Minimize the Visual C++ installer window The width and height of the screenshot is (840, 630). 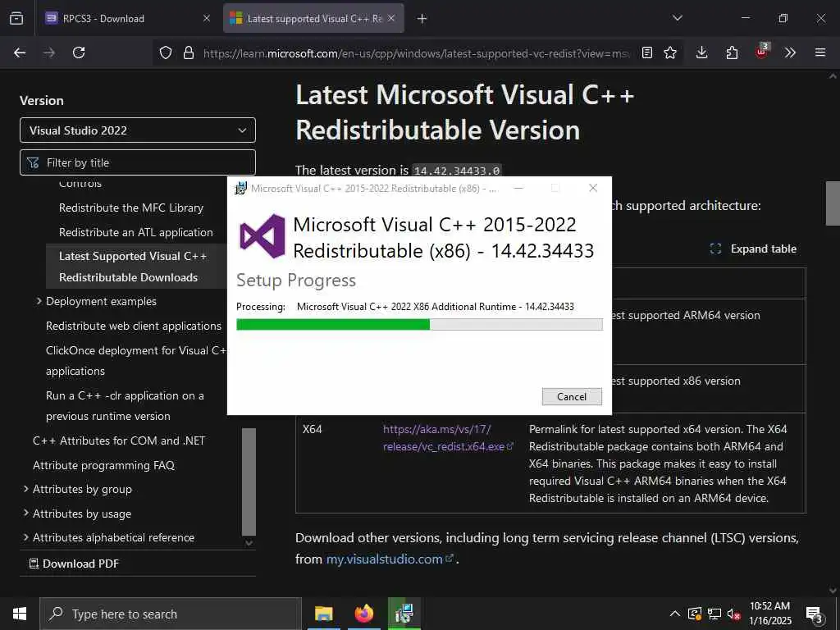(x=518, y=188)
